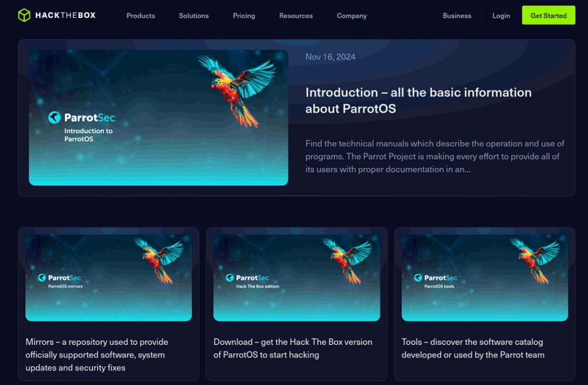
Task: Open the Pricing page
Action: point(244,15)
